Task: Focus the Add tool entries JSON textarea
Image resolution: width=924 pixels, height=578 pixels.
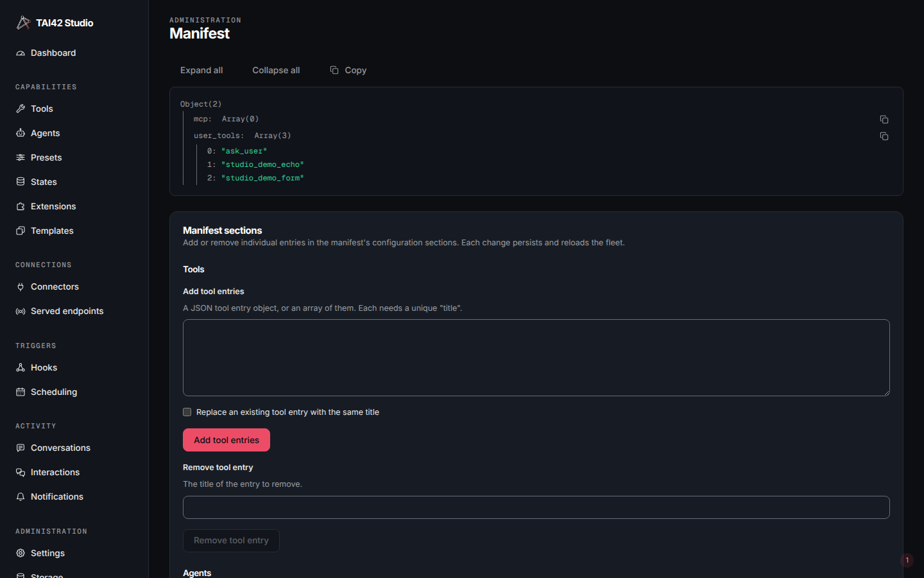Action: click(536, 358)
